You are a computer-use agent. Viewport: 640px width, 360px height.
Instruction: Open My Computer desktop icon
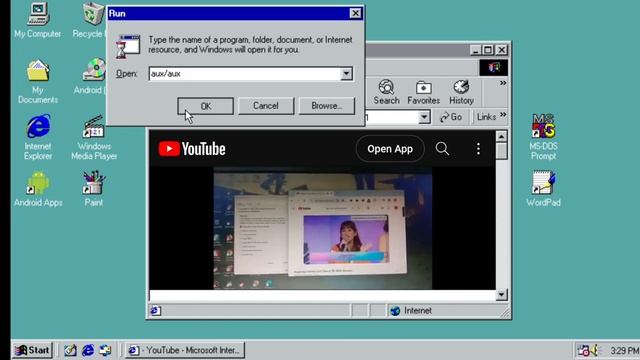pyautogui.click(x=38, y=20)
